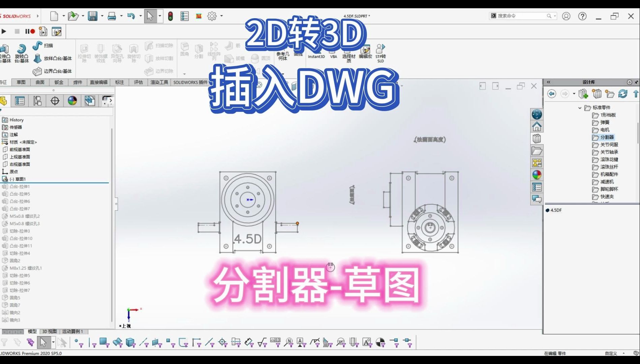Refresh the design library
This screenshot has width=640, height=364.
pyautogui.click(x=622, y=94)
